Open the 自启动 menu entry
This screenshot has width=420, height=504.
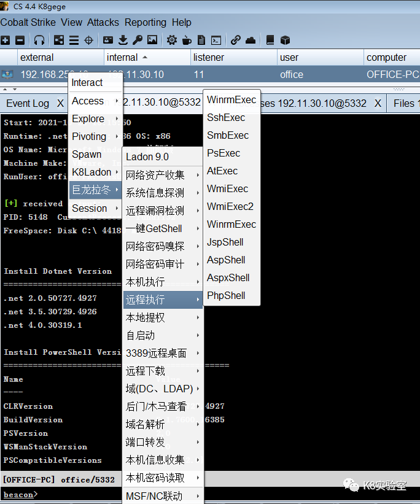point(163,335)
